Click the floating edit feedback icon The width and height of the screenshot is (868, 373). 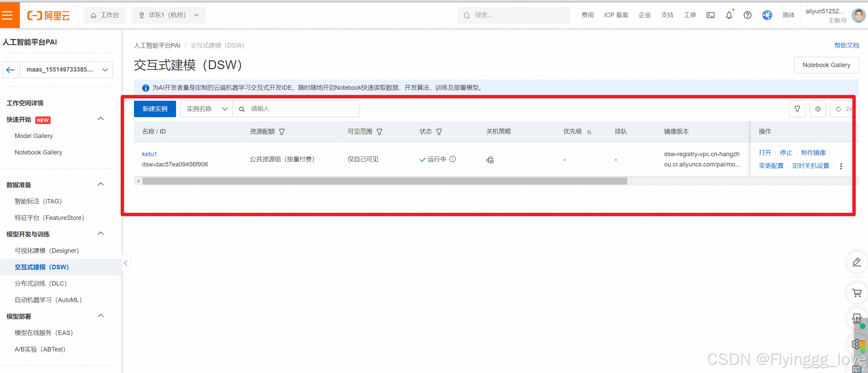[857, 262]
